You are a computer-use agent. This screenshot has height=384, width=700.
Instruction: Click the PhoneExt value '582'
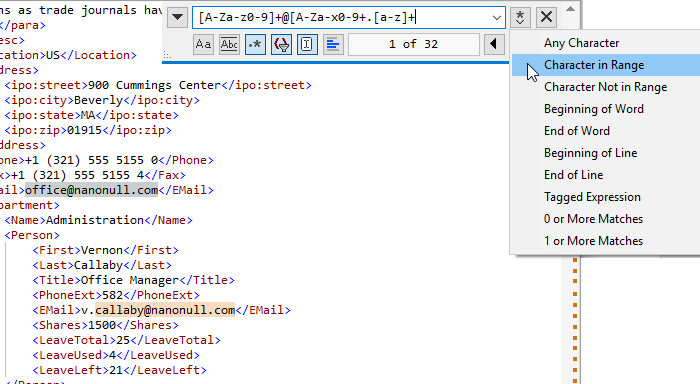click(x=112, y=295)
